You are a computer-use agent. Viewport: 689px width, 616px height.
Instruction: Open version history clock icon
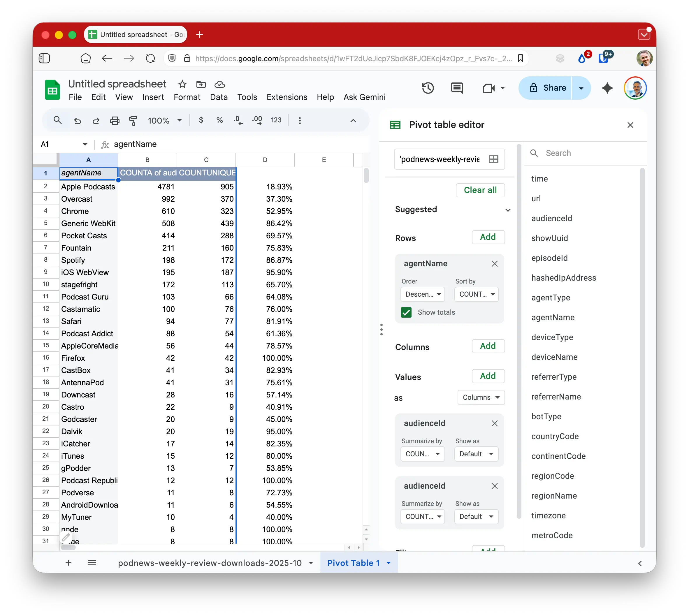(428, 88)
